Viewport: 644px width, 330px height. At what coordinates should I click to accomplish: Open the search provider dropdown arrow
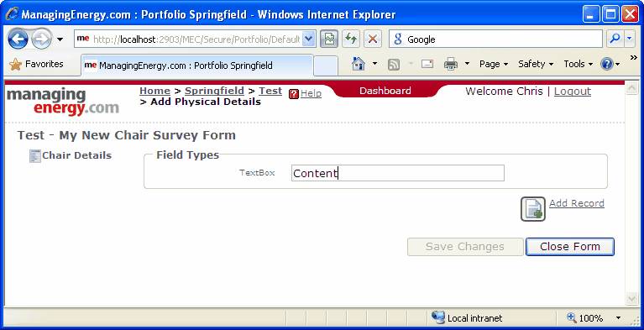[x=630, y=39]
